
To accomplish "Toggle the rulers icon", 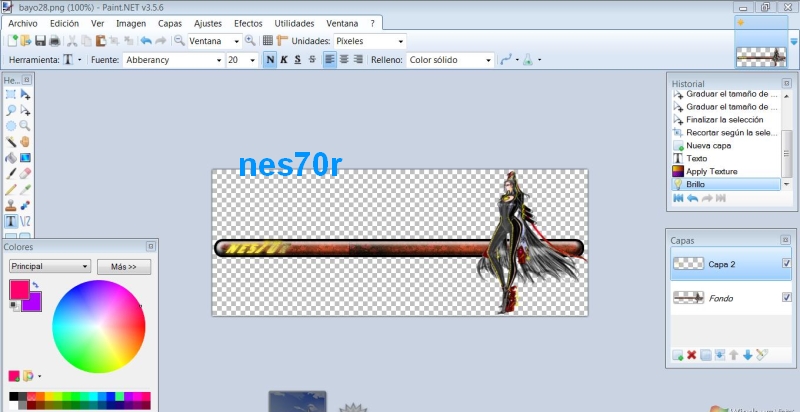I will coord(282,41).
